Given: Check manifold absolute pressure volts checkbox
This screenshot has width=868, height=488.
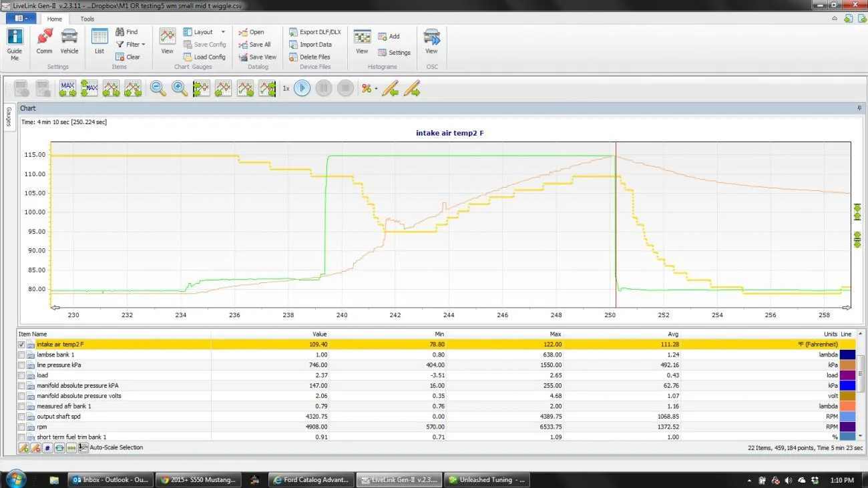Looking at the screenshot, I should click(x=21, y=396).
